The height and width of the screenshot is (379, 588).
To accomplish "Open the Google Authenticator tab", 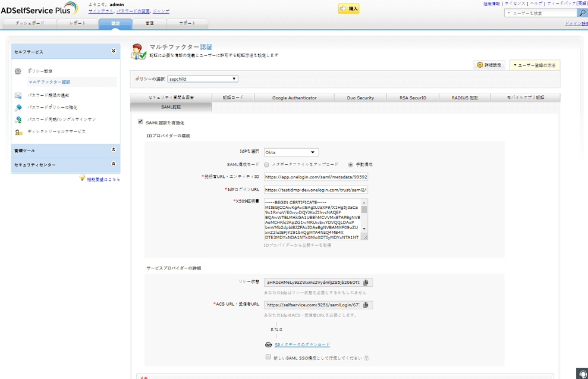I will [x=294, y=98].
